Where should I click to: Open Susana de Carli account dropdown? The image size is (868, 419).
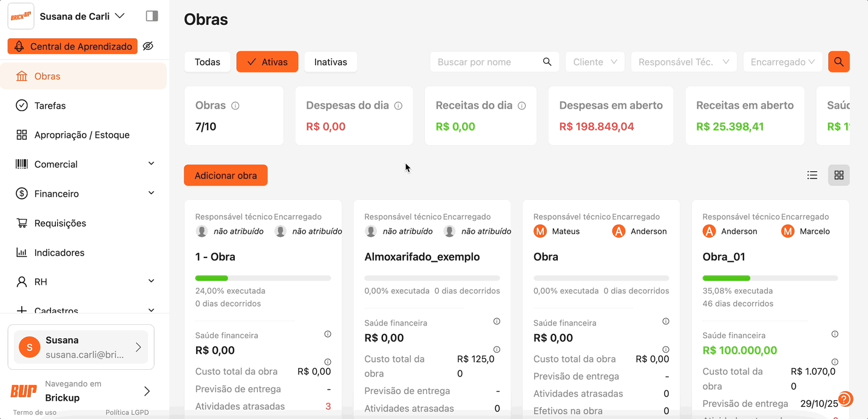pyautogui.click(x=82, y=16)
